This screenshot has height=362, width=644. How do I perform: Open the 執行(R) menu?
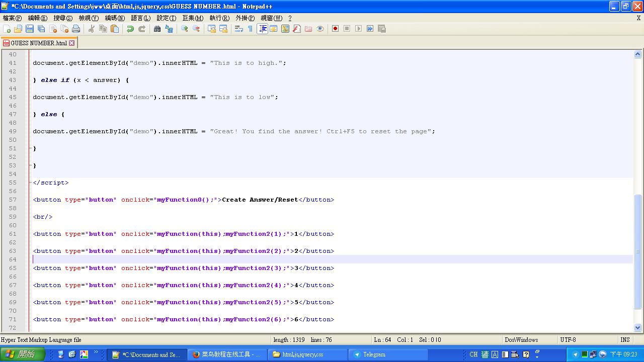219,18
